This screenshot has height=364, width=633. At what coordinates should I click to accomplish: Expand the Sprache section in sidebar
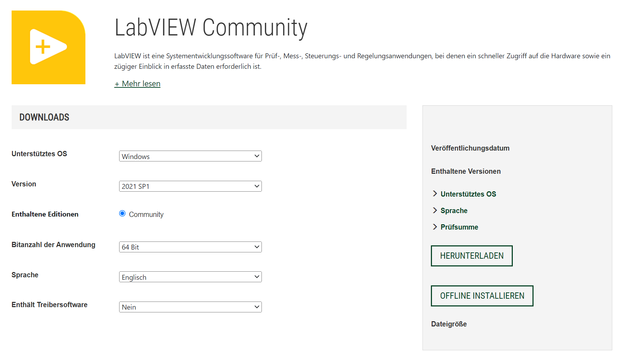tap(450, 210)
